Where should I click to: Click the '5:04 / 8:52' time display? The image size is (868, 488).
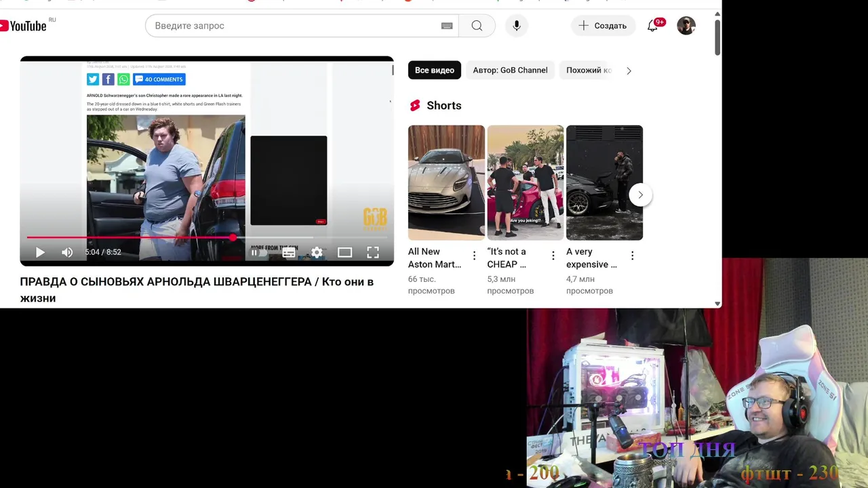tap(103, 252)
